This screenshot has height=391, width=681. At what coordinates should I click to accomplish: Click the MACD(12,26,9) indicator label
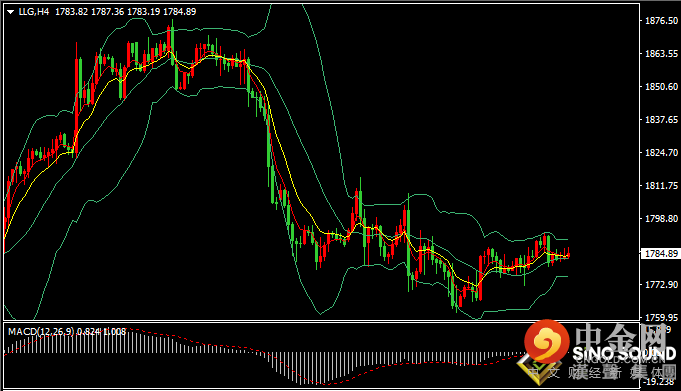coord(41,332)
